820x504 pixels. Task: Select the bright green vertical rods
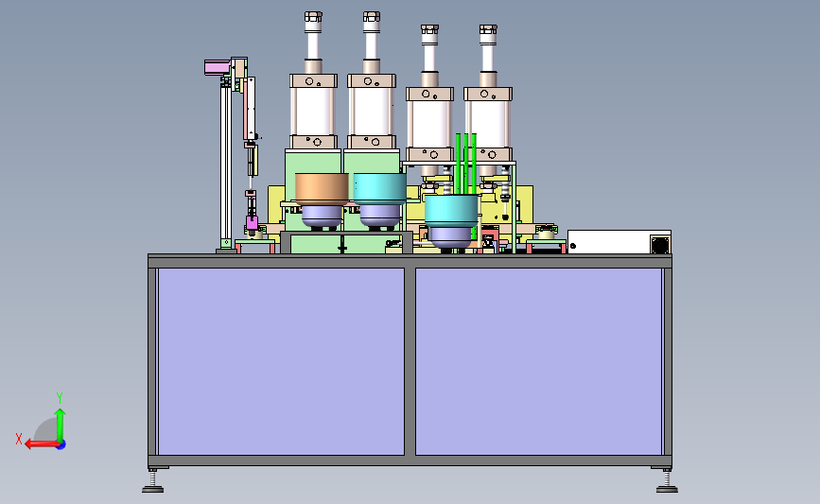(x=466, y=164)
